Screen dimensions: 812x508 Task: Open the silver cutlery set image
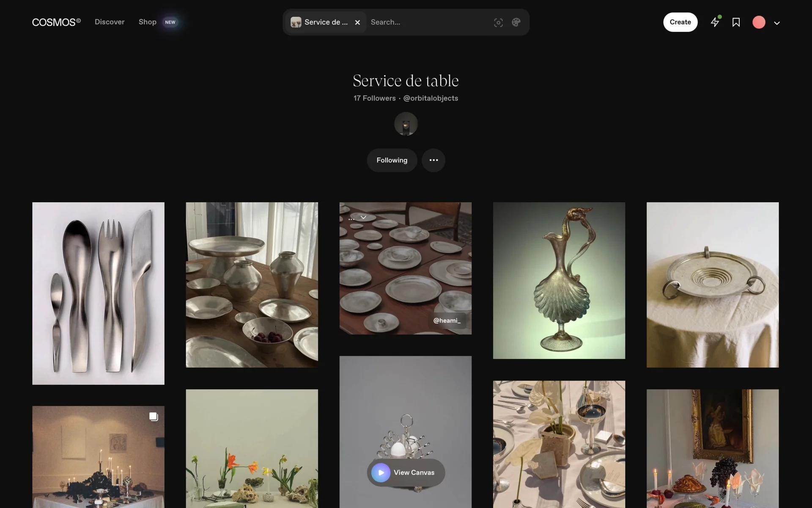click(98, 293)
